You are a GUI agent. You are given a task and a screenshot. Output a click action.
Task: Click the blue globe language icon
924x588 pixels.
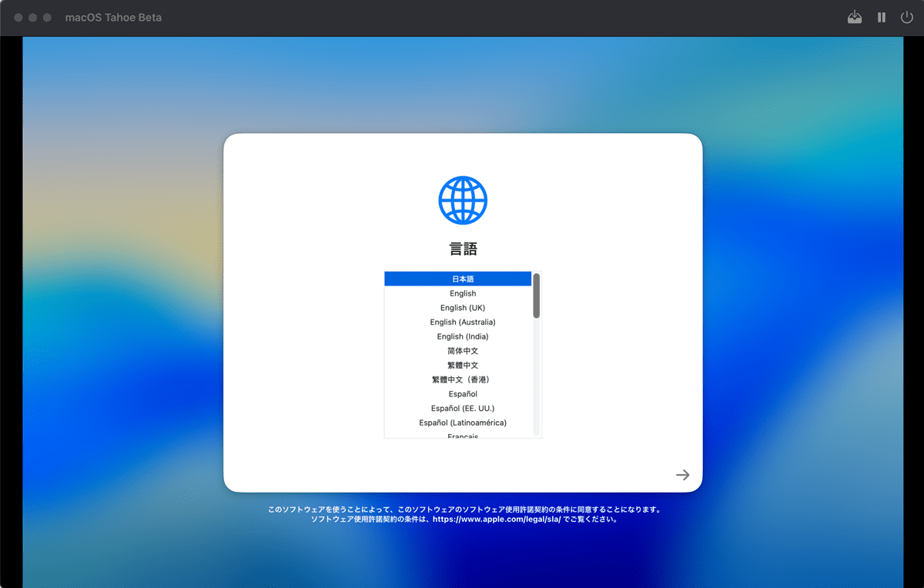[x=463, y=200]
